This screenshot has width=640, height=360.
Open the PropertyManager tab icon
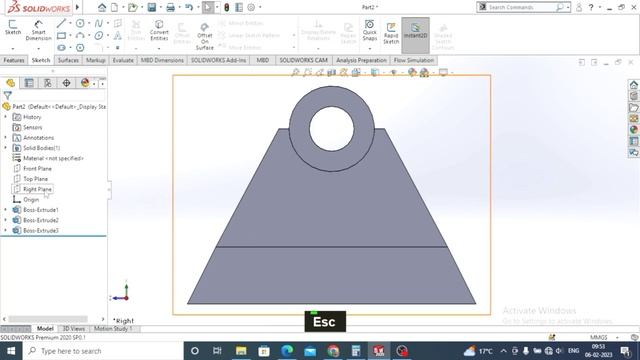click(x=29, y=83)
